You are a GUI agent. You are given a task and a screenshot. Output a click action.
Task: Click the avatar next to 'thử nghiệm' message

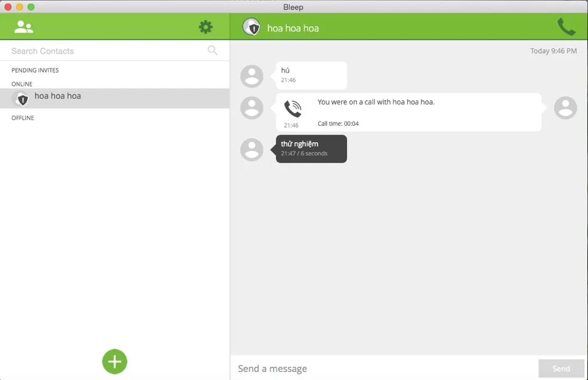click(252, 150)
